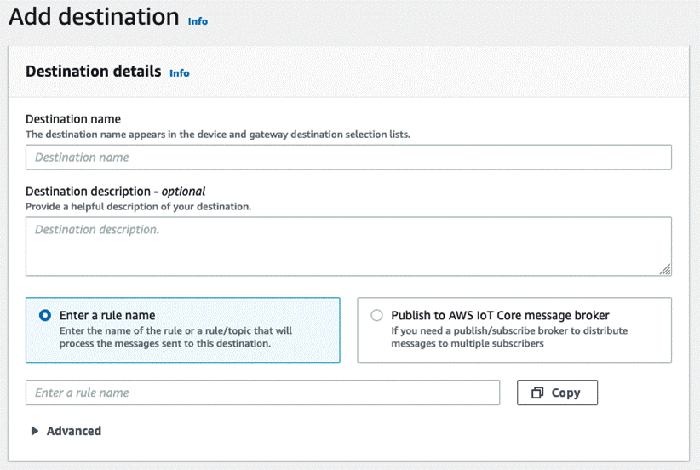
Task: Select the Enter a rule name radio button
Action: click(x=45, y=315)
